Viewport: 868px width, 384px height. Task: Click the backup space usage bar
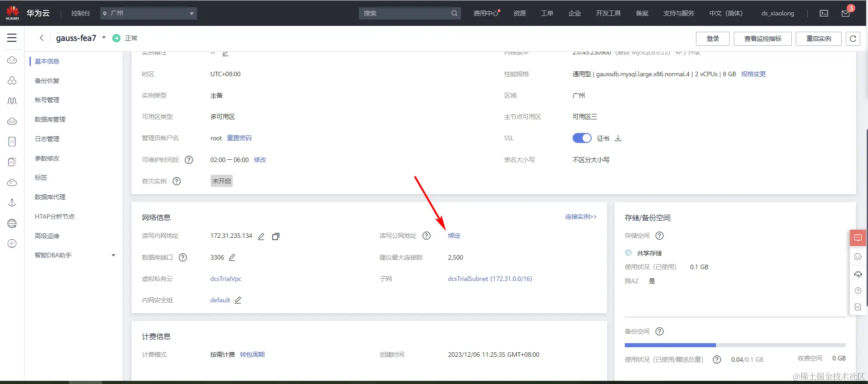[735, 345]
